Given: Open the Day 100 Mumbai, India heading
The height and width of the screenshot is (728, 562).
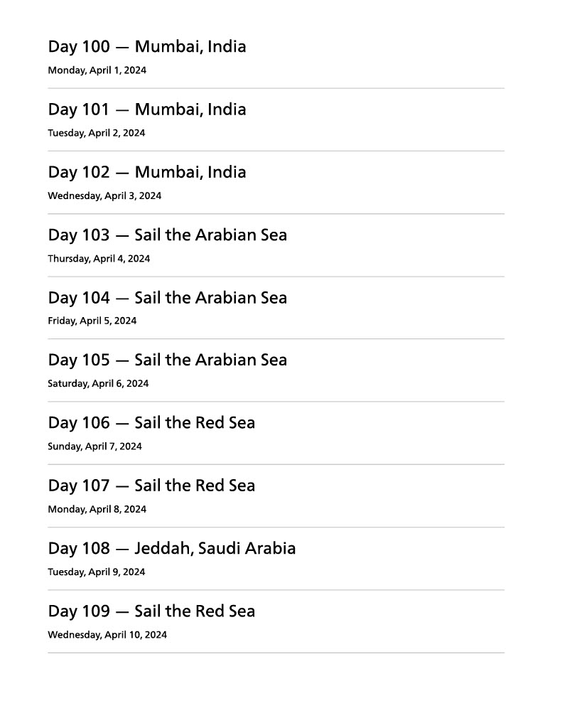Looking at the screenshot, I should [147, 47].
